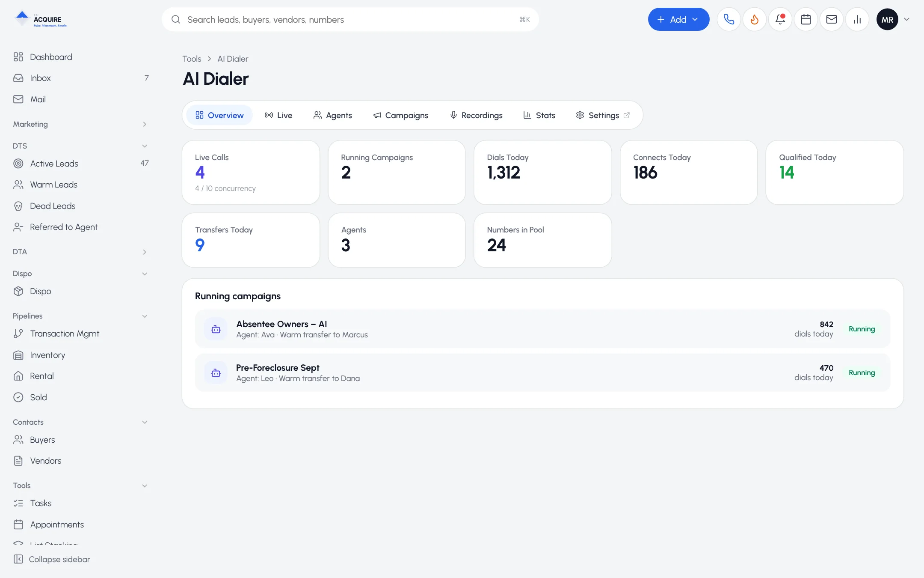Click the Numbers in Pool stat card
Viewport: 924px width, 578px height.
pyautogui.click(x=542, y=240)
